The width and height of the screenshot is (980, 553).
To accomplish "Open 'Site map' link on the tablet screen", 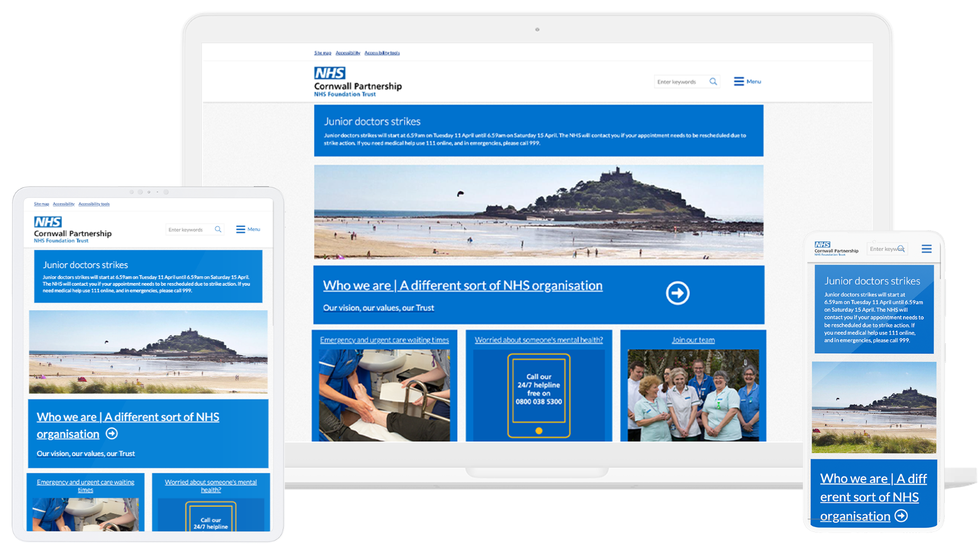I will tap(41, 204).
